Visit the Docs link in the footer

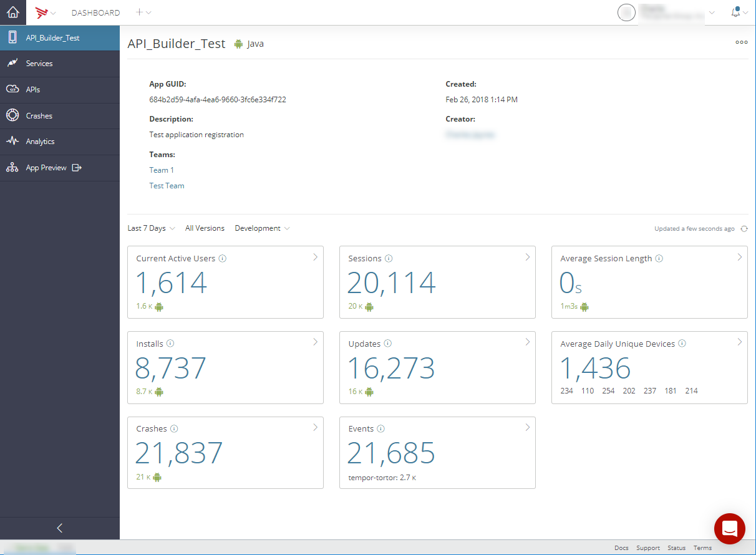click(621, 548)
